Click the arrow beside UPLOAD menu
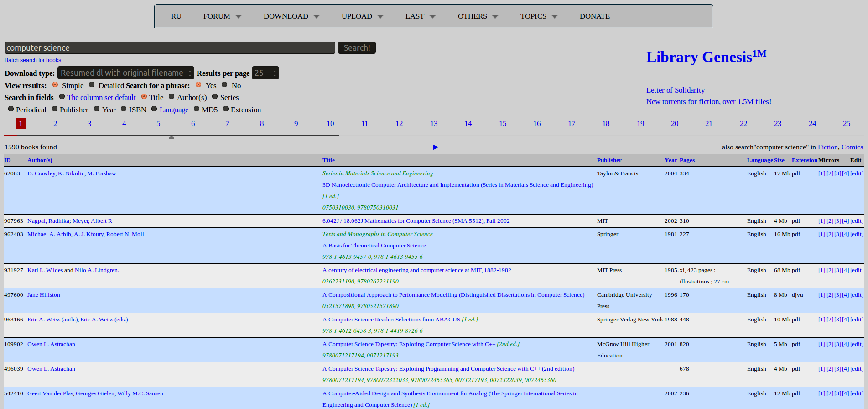 (x=380, y=17)
